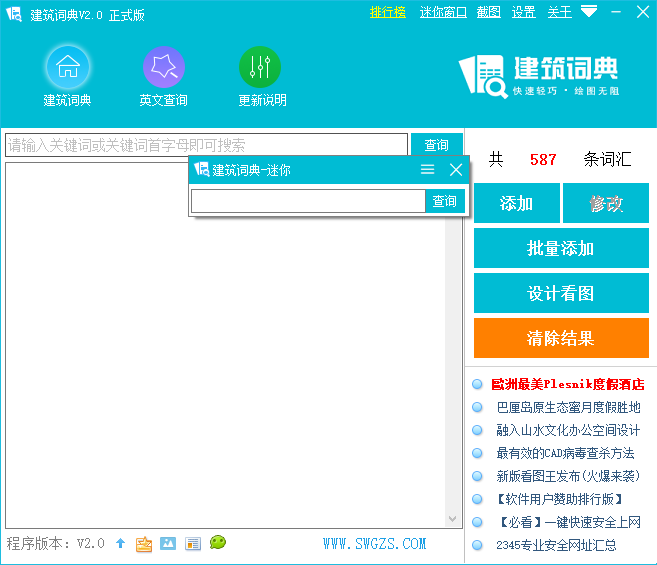Open the 更新说明 sliders icon
The height and width of the screenshot is (565, 657).
tap(260, 67)
